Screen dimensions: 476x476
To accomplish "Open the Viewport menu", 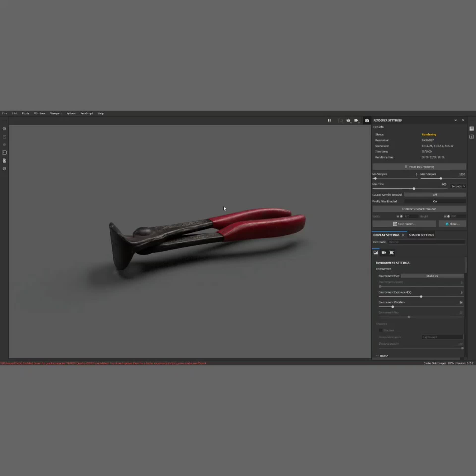I will (56, 113).
